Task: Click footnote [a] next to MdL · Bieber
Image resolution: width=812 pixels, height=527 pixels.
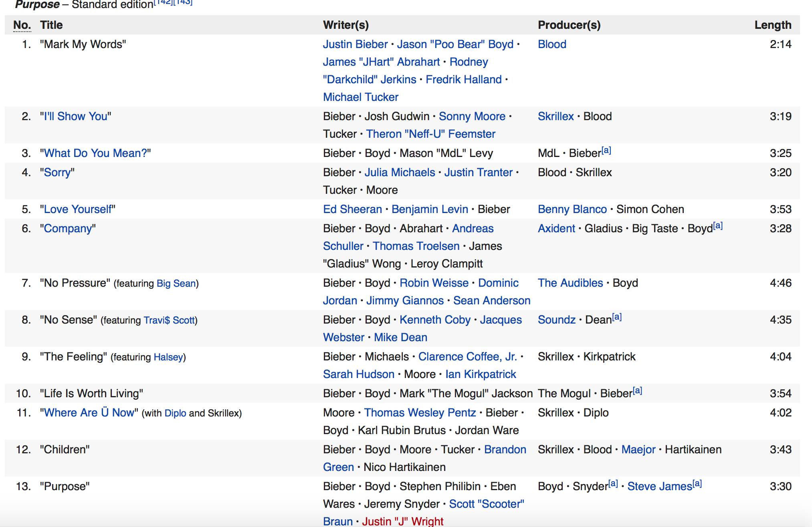Action: click(606, 151)
